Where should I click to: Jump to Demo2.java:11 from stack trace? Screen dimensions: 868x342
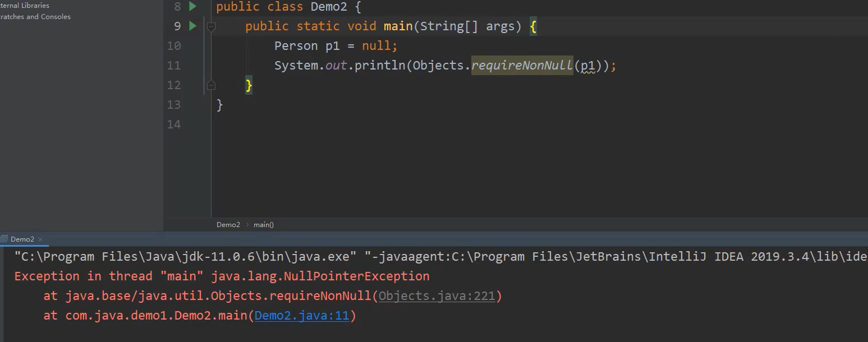(302, 316)
